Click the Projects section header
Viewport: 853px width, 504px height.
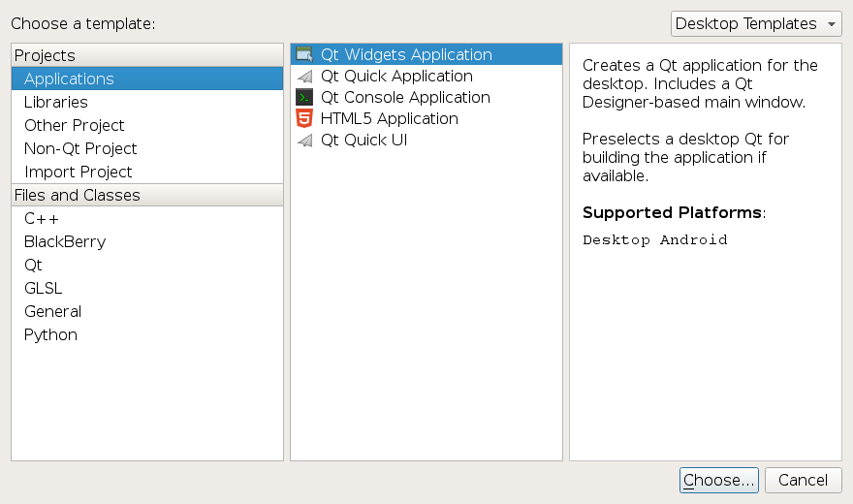(147, 55)
